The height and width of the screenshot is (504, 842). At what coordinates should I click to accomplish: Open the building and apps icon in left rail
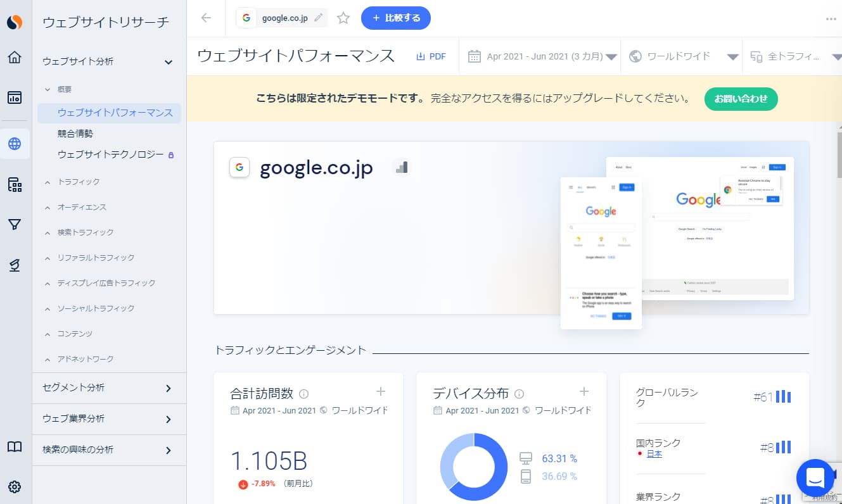tap(15, 185)
